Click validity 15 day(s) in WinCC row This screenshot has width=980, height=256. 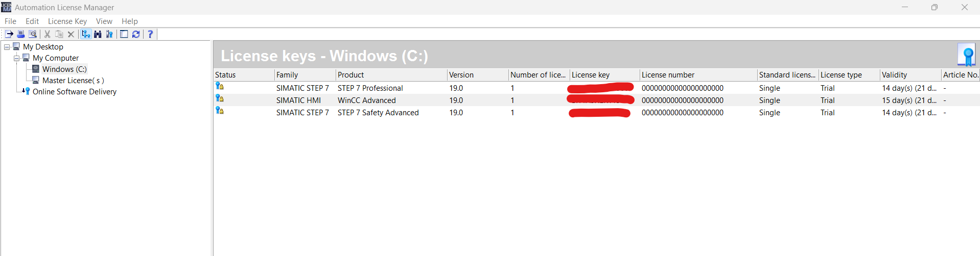(909, 100)
